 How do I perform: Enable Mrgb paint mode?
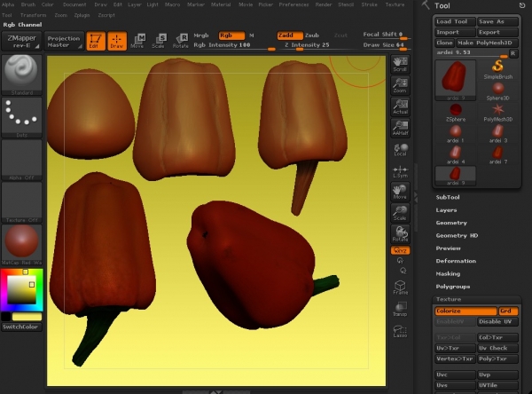point(201,35)
